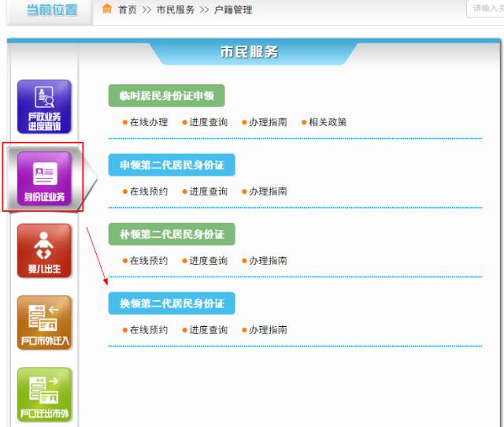Open 办理指南 under 申领第二代居民身份证
The height and width of the screenshot is (427, 504).
coord(268,191)
